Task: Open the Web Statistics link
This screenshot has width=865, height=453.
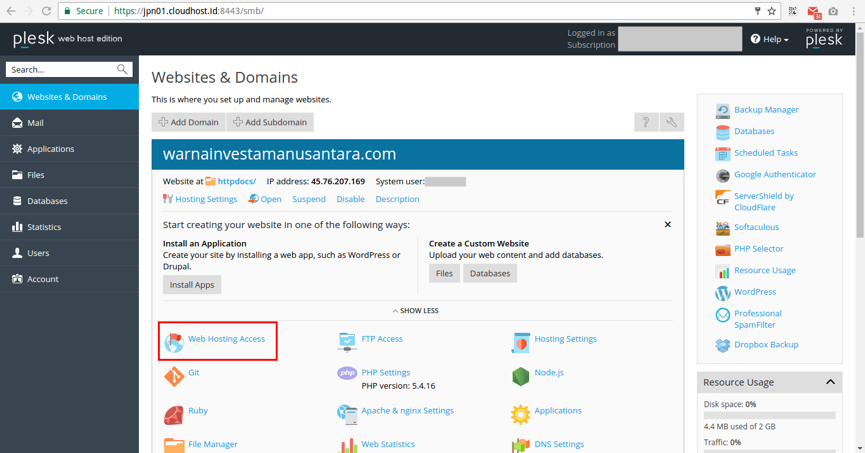Action: (388, 444)
